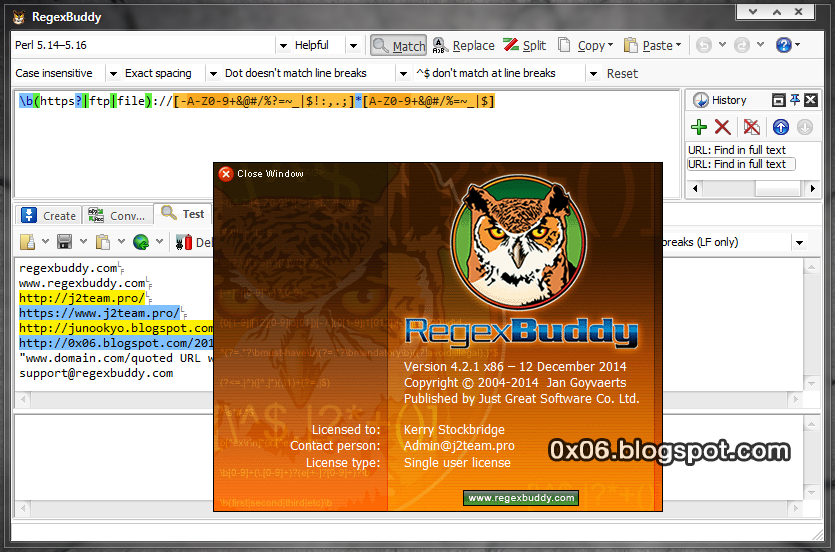Switch to the Convert tab
Image resolution: width=835 pixels, height=552 pixels.
(x=117, y=216)
